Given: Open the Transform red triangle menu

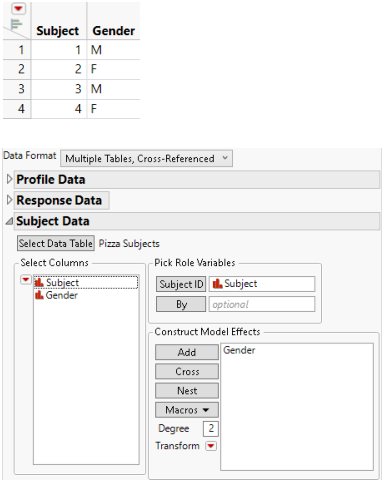Looking at the screenshot, I should tap(211, 446).
